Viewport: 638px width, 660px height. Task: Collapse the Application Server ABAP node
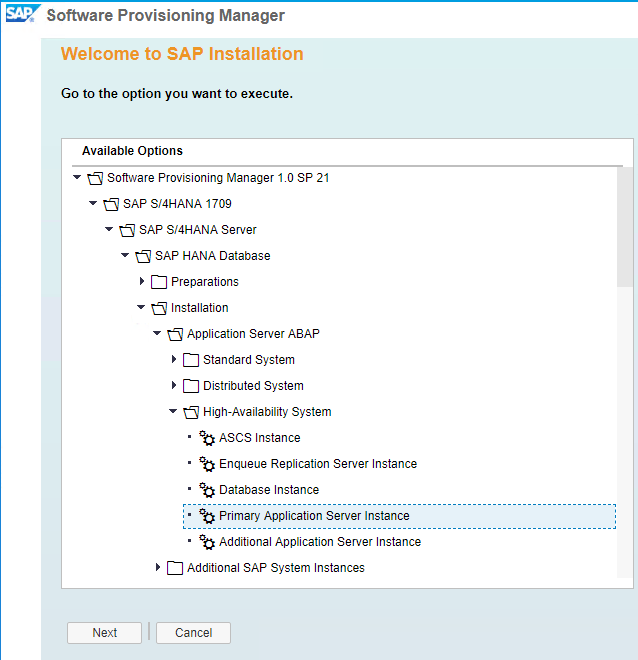pos(157,333)
